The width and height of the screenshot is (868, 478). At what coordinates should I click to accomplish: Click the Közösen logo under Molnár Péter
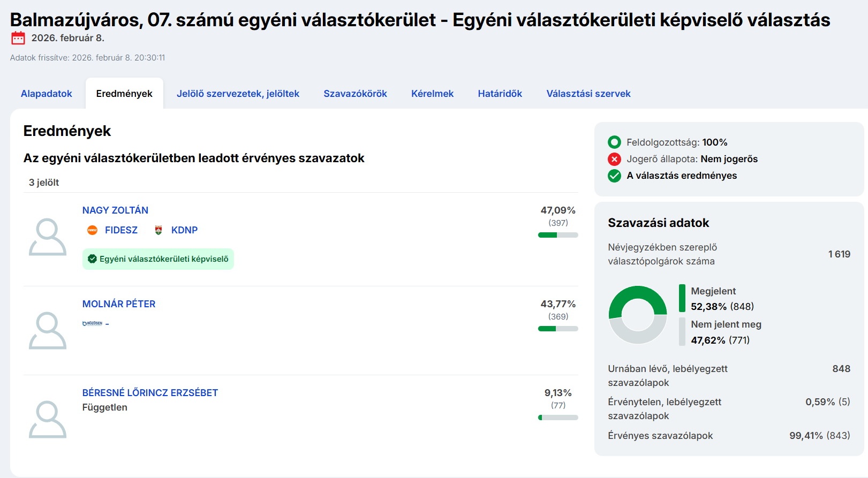click(93, 323)
